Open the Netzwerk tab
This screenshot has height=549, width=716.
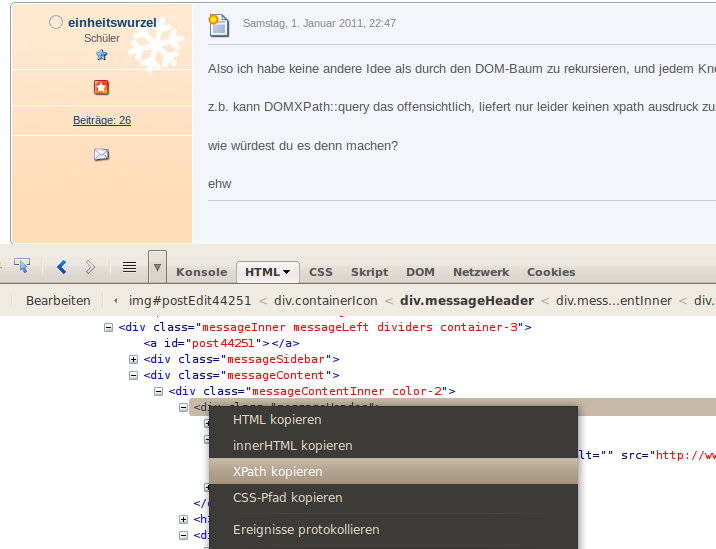(480, 272)
